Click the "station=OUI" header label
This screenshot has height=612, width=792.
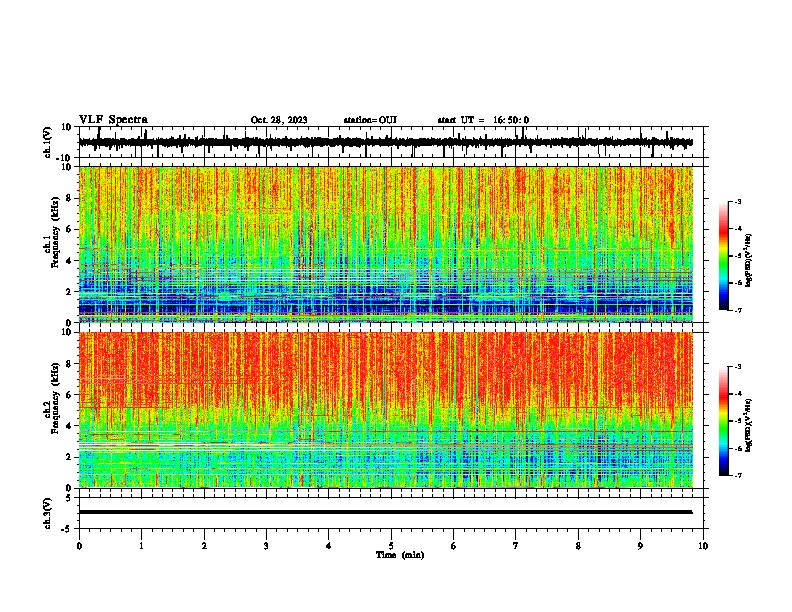point(370,120)
